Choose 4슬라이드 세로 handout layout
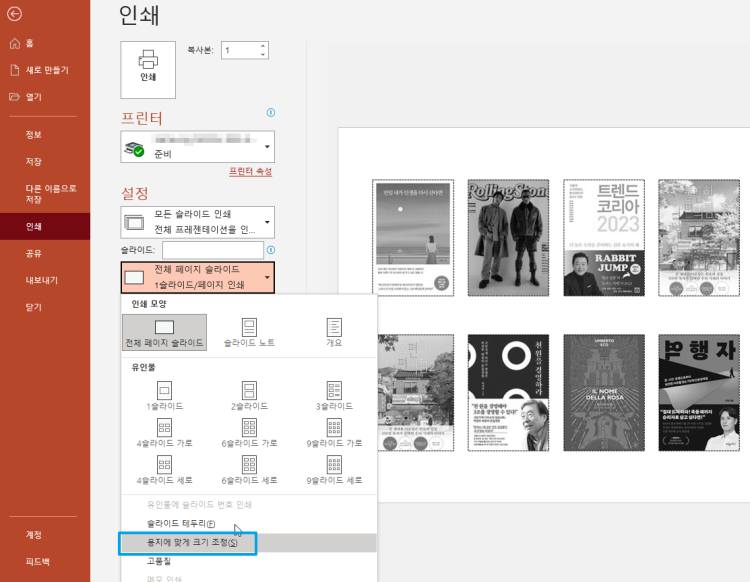The width and height of the screenshot is (750, 582). click(x=165, y=470)
